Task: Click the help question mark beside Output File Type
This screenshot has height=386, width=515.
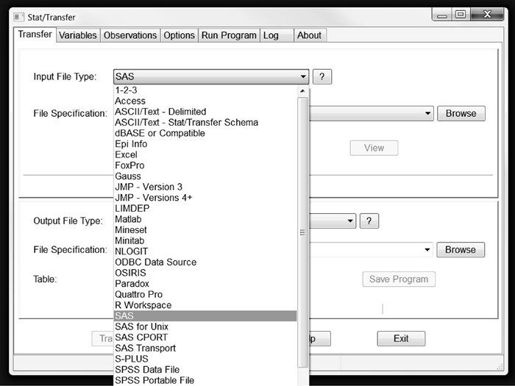Action: pyautogui.click(x=369, y=221)
